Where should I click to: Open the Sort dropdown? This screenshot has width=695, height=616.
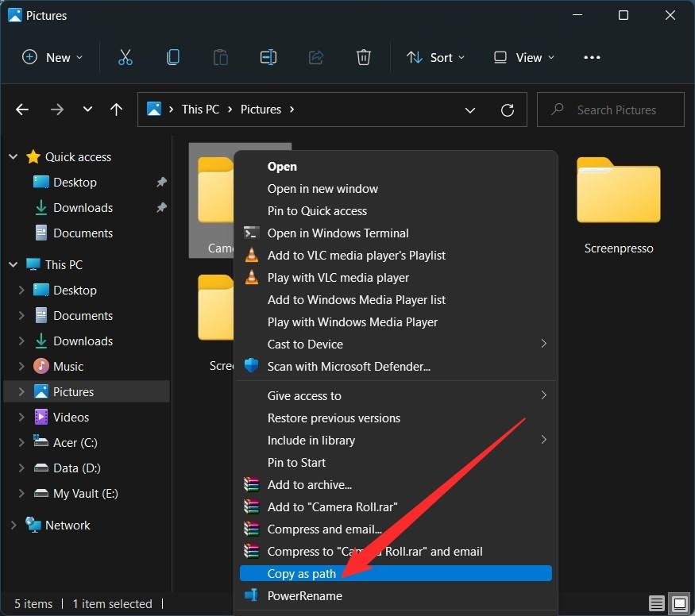[435, 57]
